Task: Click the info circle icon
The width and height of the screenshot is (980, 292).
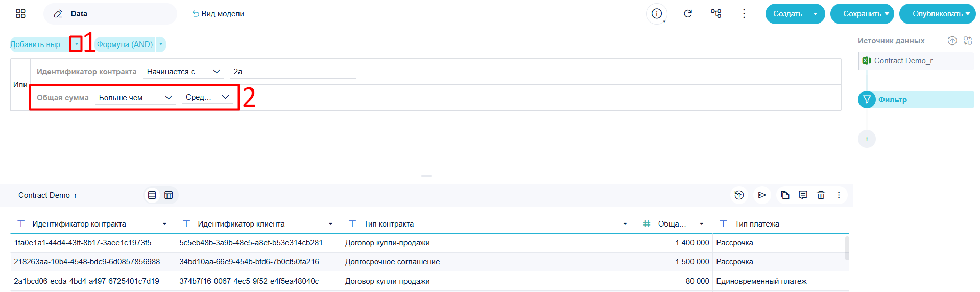Action: click(x=657, y=14)
